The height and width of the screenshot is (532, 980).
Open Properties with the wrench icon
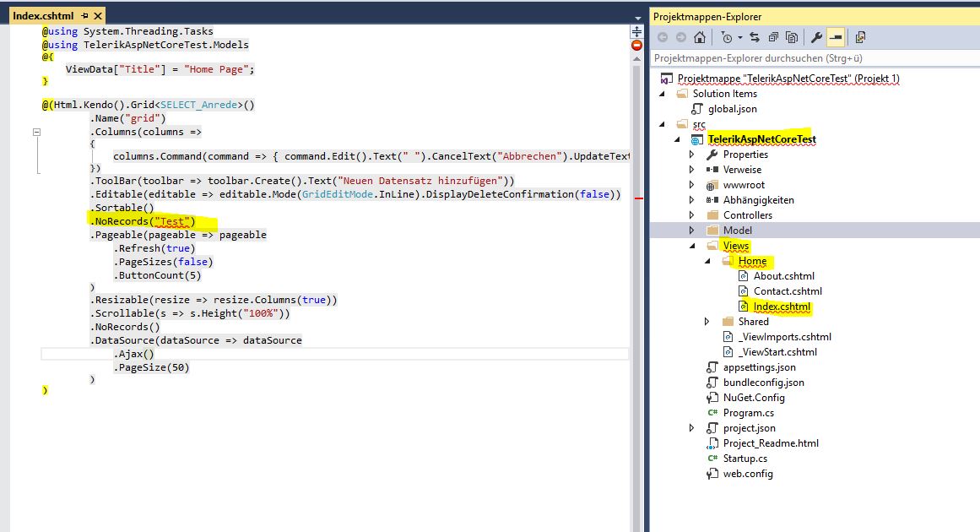(x=816, y=37)
